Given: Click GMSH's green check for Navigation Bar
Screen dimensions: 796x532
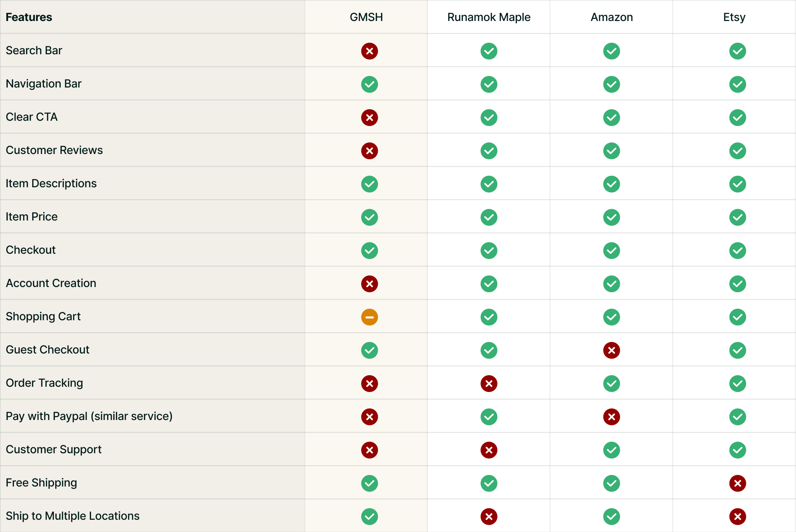Looking at the screenshot, I should 369,84.
